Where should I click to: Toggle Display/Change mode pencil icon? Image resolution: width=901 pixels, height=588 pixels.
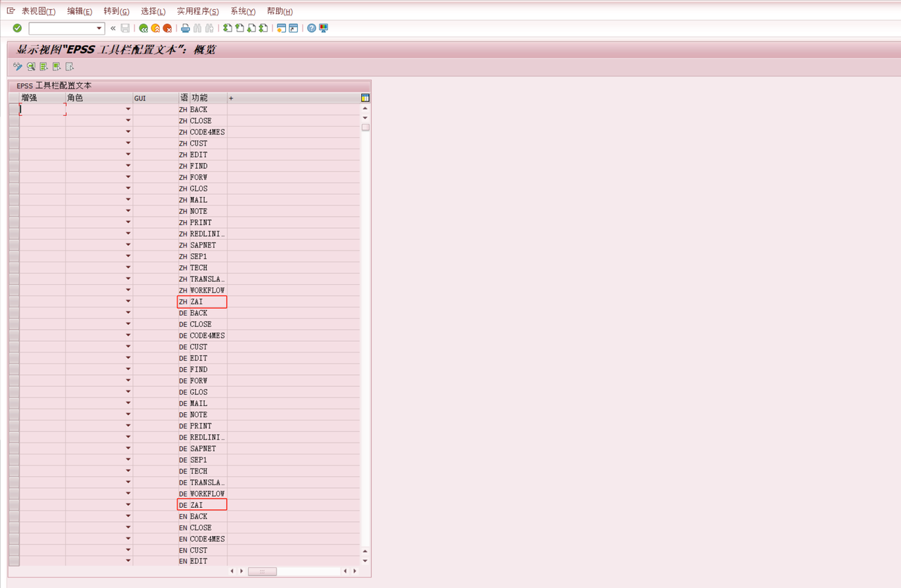point(18,67)
